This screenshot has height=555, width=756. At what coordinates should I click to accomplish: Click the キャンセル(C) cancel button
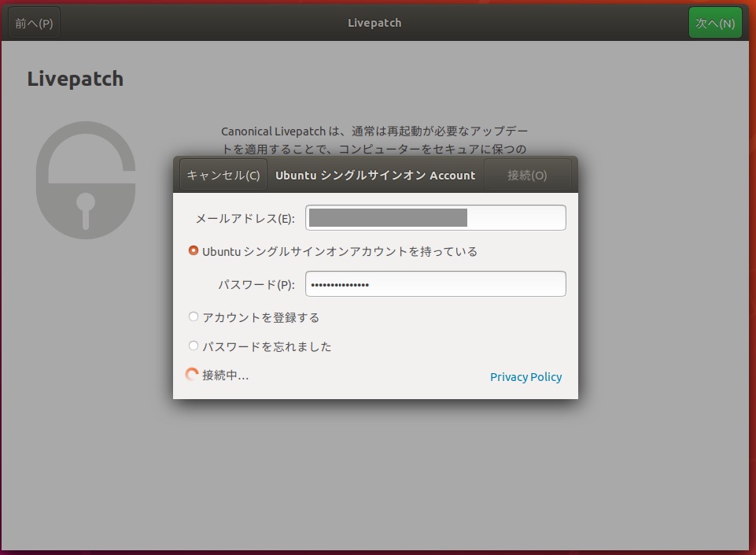coord(223,175)
